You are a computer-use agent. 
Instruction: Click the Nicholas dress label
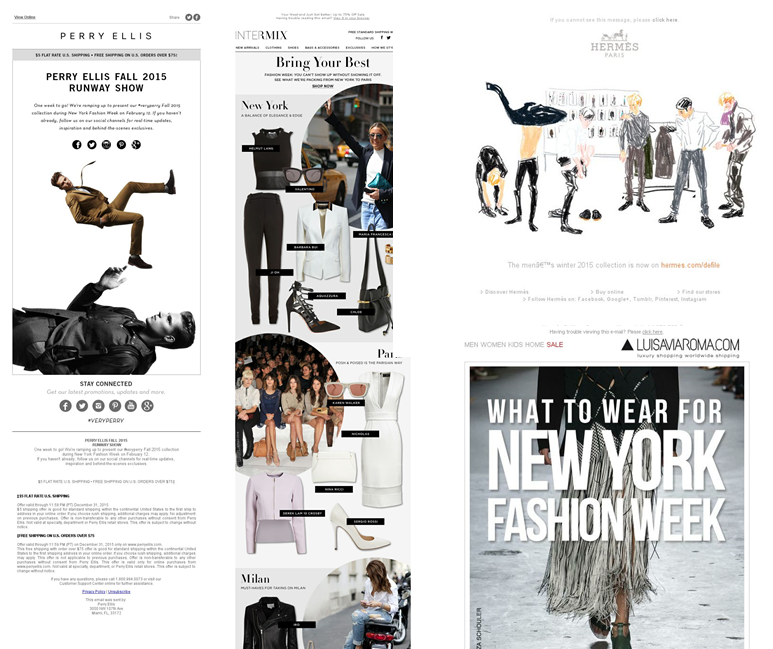click(360, 434)
